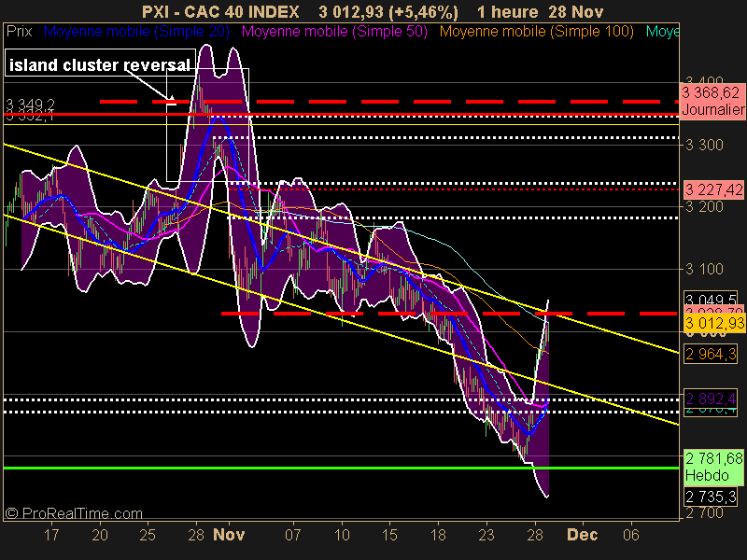The width and height of the screenshot is (747, 560).
Task: Click the 2 964,3 orange price label
Action: [x=711, y=355]
